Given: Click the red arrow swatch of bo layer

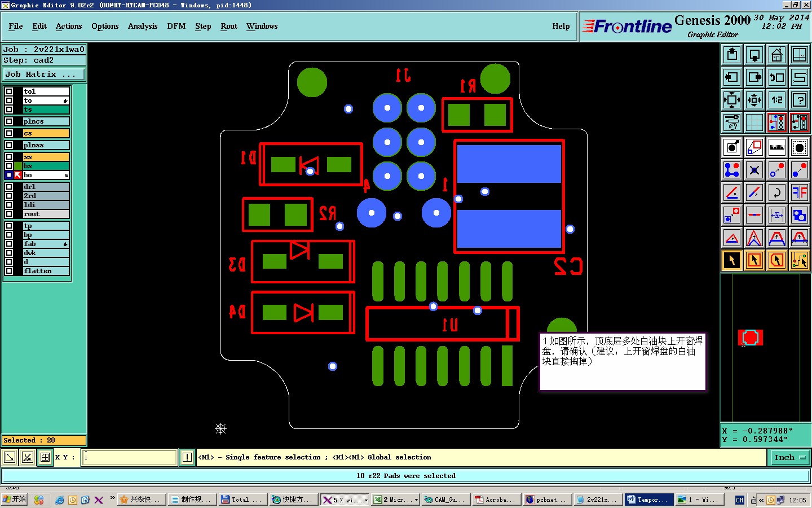Looking at the screenshot, I should (x=18, y=175).
